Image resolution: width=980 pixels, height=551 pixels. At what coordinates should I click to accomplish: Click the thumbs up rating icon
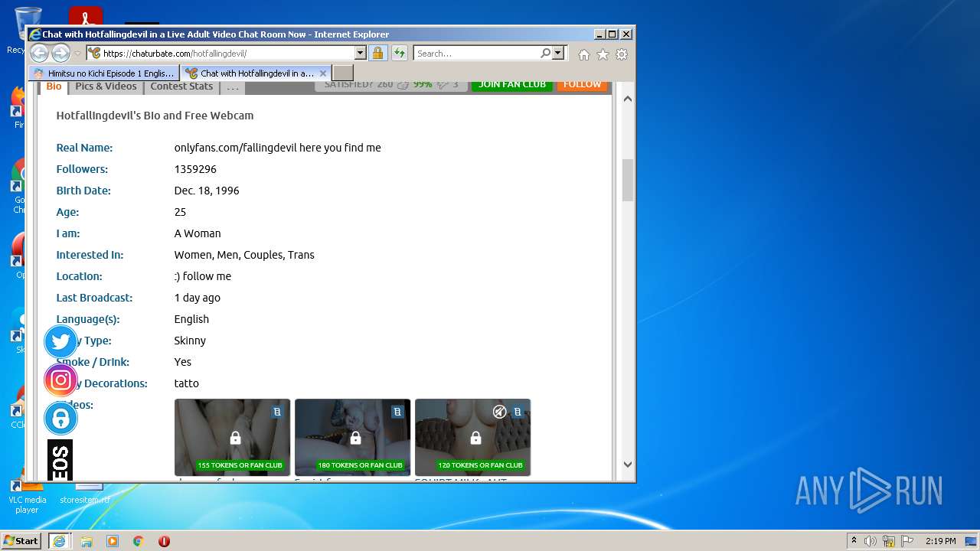click(x=403, y=84)
